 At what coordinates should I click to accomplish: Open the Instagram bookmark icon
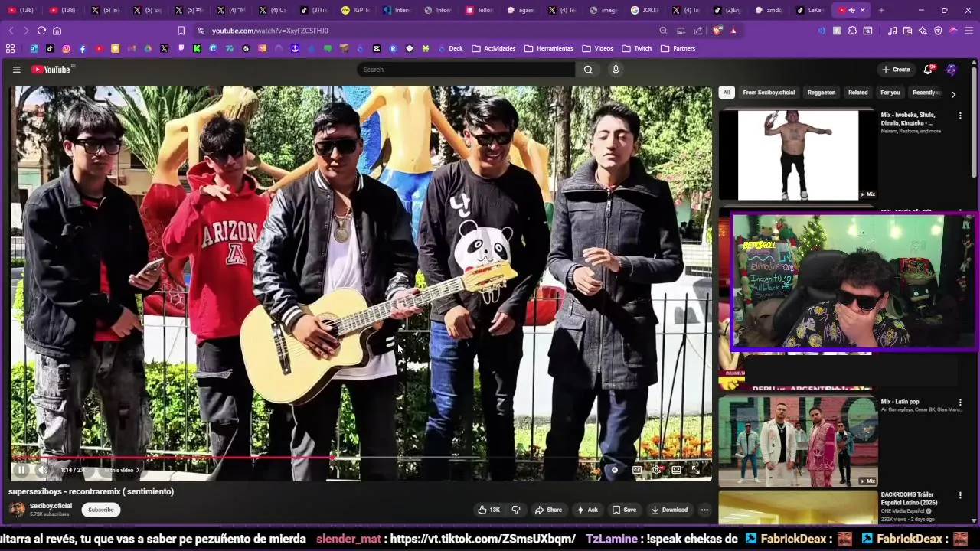coord(66,48)
